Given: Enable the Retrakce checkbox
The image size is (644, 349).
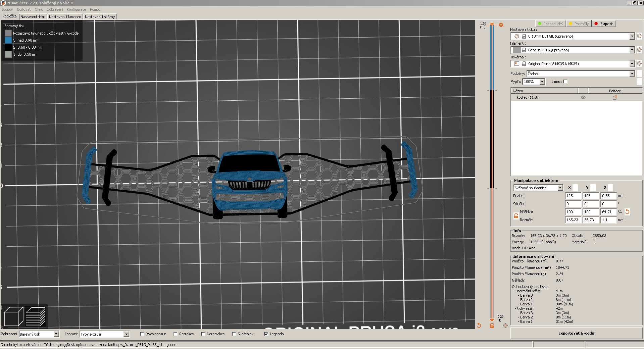Looking at the screenshot, I should click(x=176, y=334).
